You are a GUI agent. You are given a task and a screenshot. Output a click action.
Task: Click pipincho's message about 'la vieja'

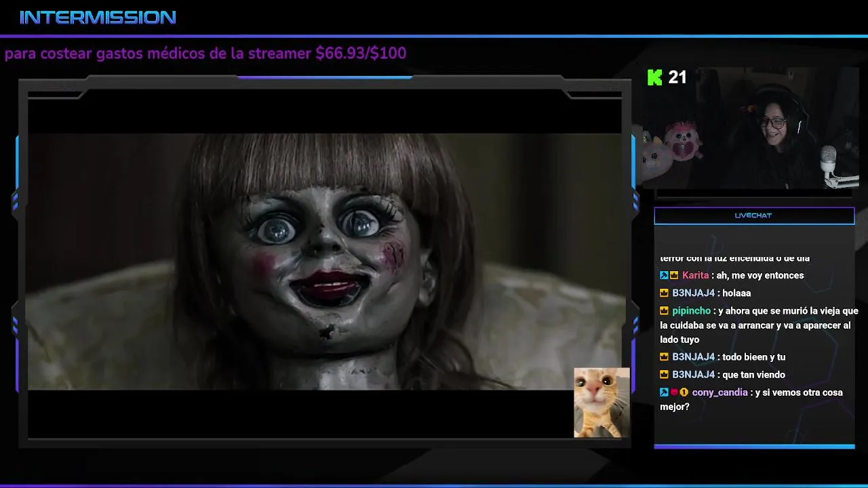tap(759, 325)
